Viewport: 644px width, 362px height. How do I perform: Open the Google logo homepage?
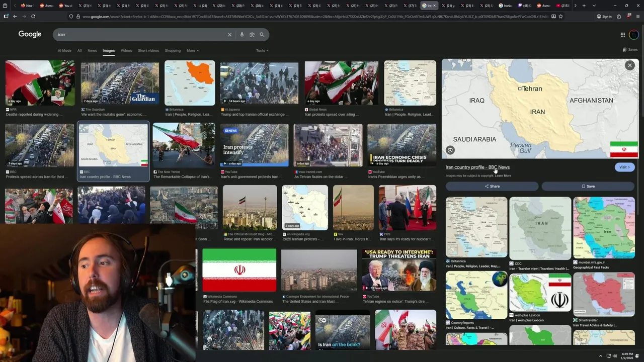[x=30, y=34]
